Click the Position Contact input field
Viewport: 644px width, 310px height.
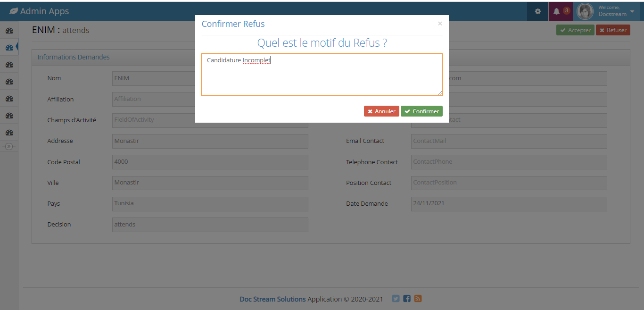click(509, 183)
